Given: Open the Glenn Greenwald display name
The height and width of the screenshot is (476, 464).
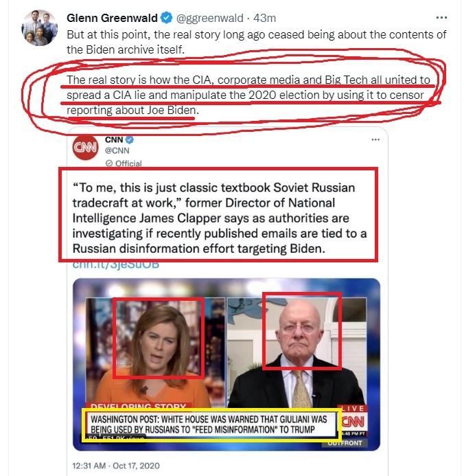Looking at the screenshot, I should (112, 18).
